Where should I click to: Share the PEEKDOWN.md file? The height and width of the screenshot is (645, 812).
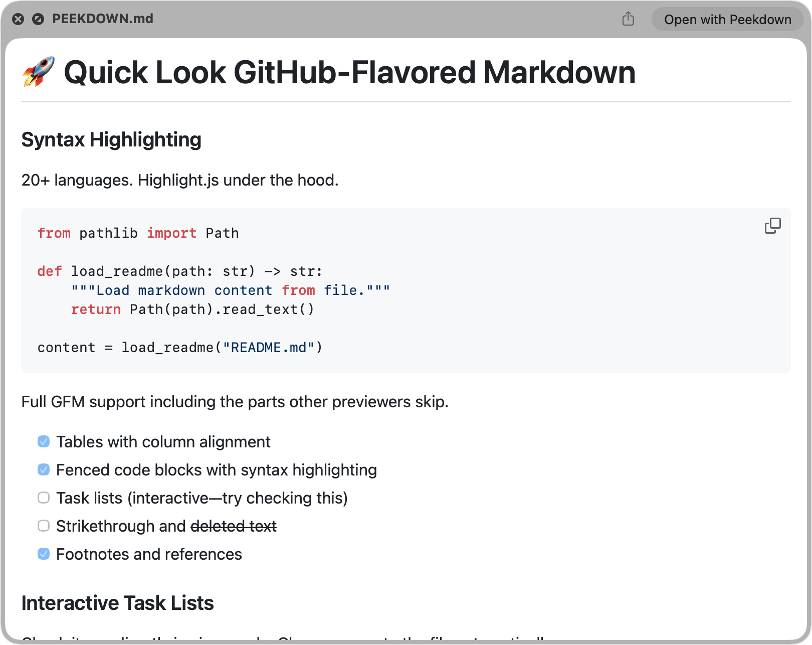pos(628,19)
